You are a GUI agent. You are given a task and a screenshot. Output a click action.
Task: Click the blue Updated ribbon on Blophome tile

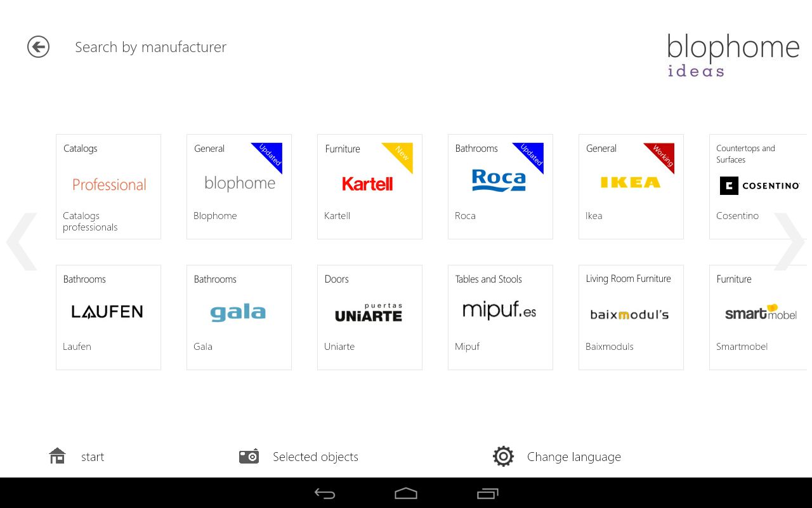(x=270, y=154)
